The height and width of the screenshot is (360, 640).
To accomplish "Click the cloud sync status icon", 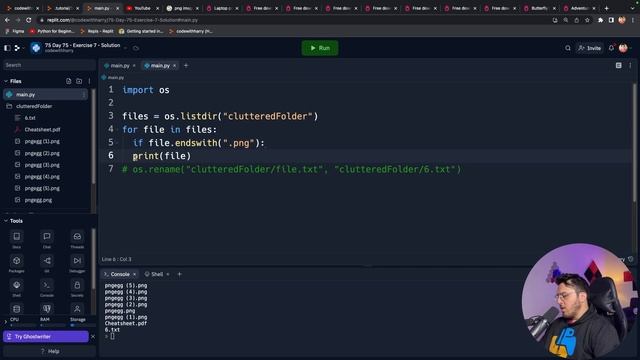I will pos(136,48).
